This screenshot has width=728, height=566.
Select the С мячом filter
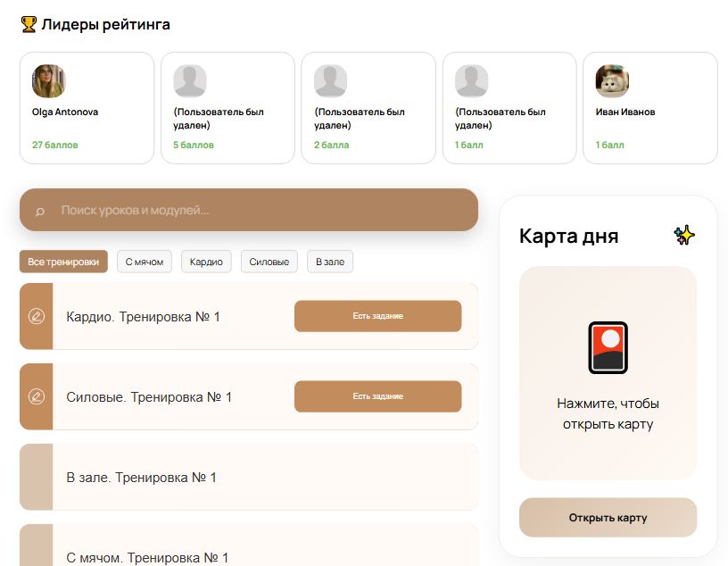click(145, 262)
